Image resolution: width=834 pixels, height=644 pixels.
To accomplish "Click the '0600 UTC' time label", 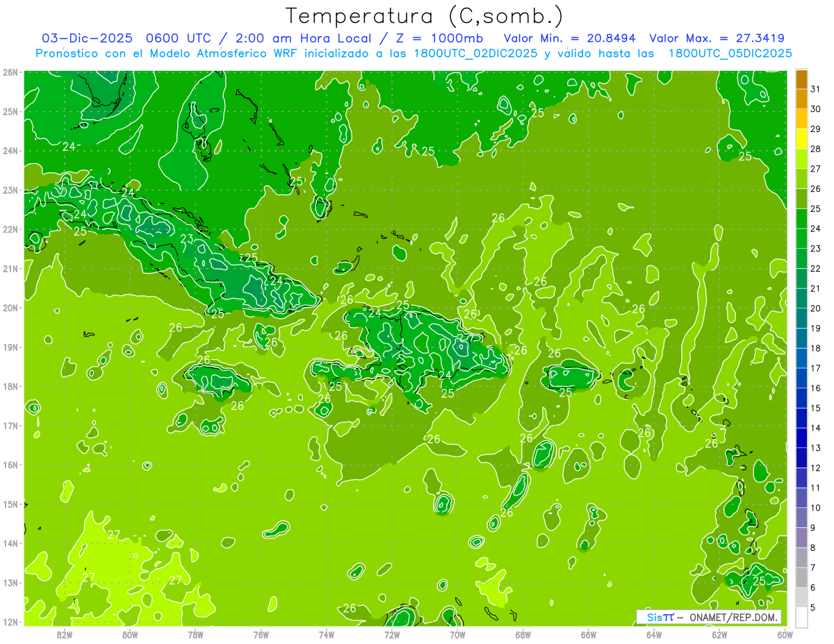I will point(178,38).
